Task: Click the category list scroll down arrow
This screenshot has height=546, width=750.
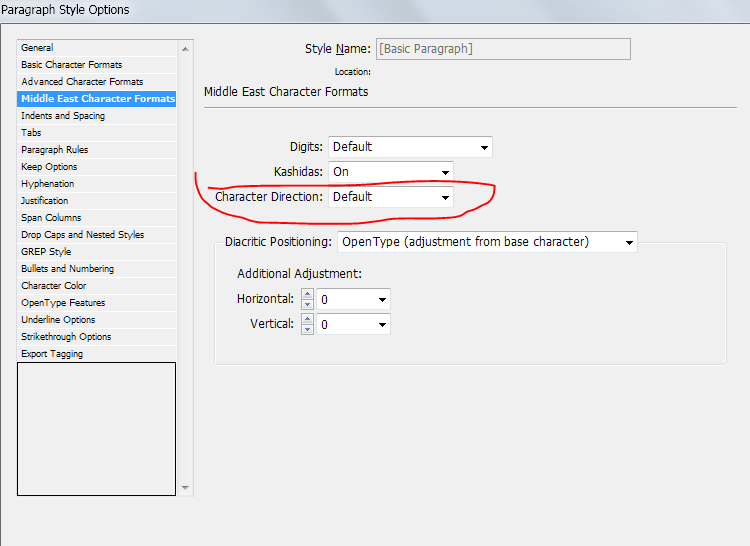Action: click(185, 488)
